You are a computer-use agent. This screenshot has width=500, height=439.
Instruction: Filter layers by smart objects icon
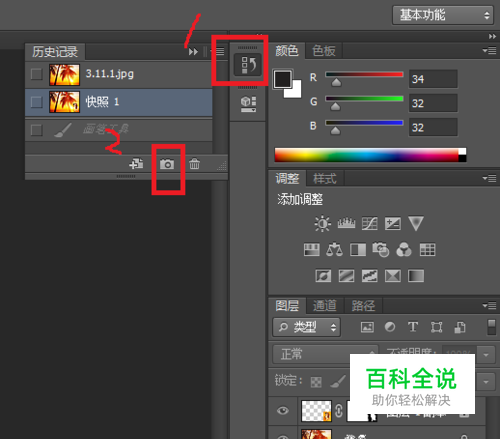pos(460,327)
